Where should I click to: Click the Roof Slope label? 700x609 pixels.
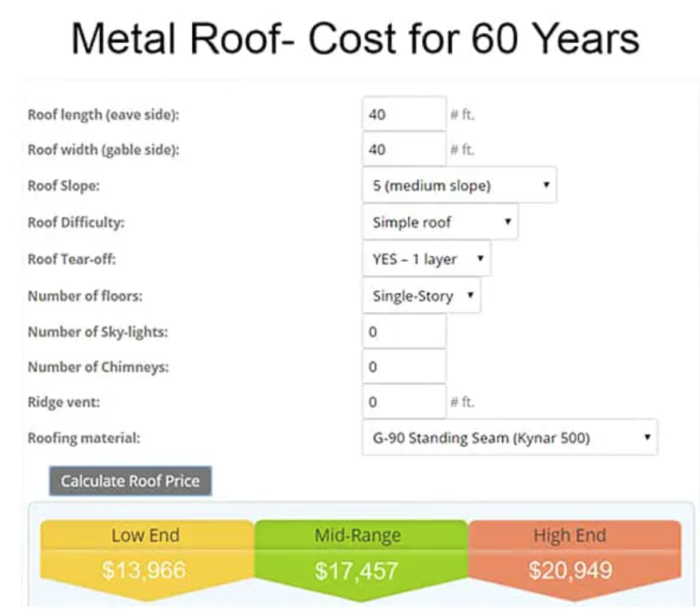pos(64,185)
